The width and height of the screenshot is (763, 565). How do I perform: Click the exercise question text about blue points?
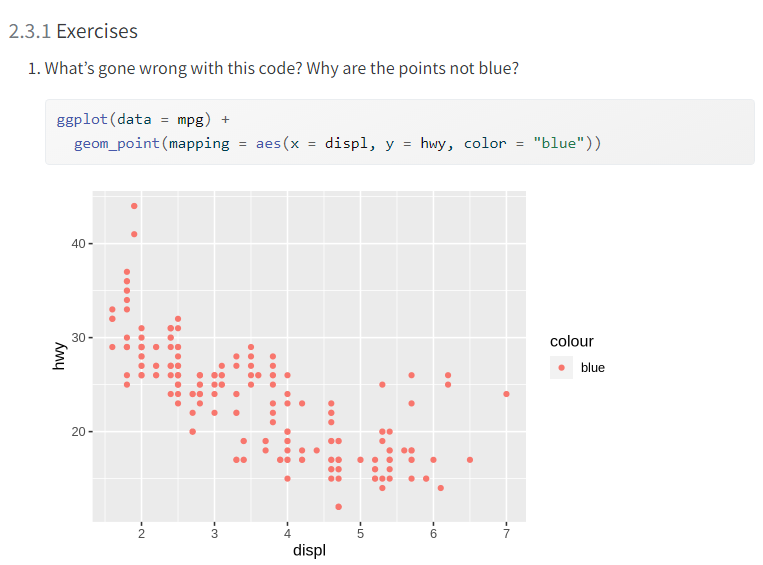(x=281, y=69)
